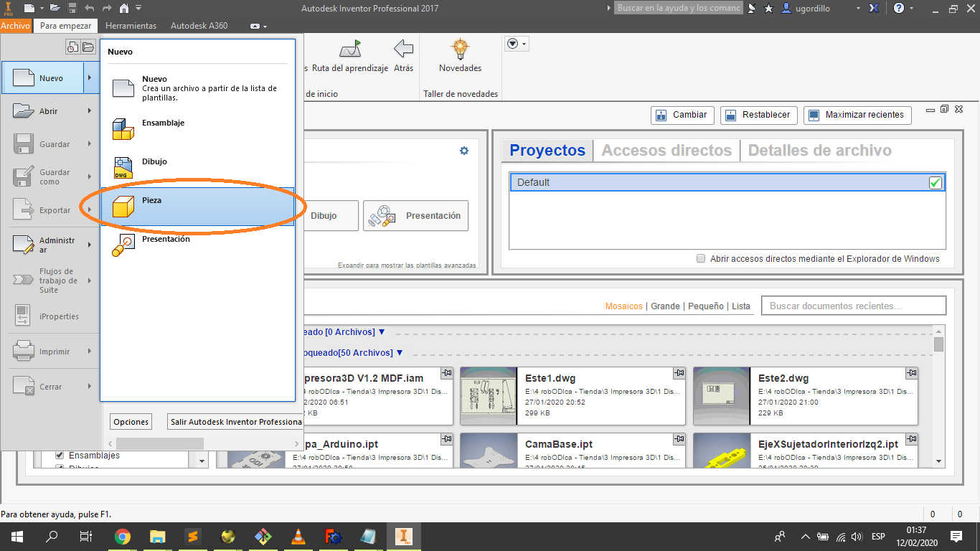Viewport: 980px width, 551px height.
Task: Choose Ensamblaje from the Nuevo menu
Action: 197,129
